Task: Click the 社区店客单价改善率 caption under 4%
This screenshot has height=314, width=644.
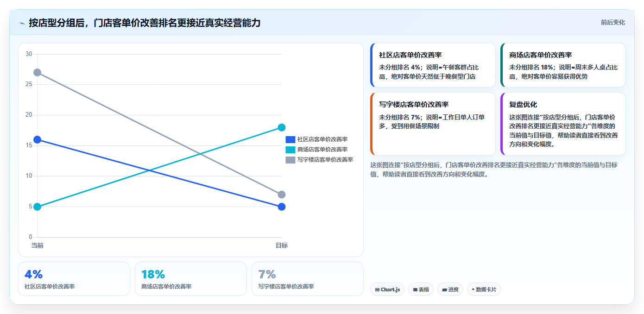Action: (x=50, y=287)
